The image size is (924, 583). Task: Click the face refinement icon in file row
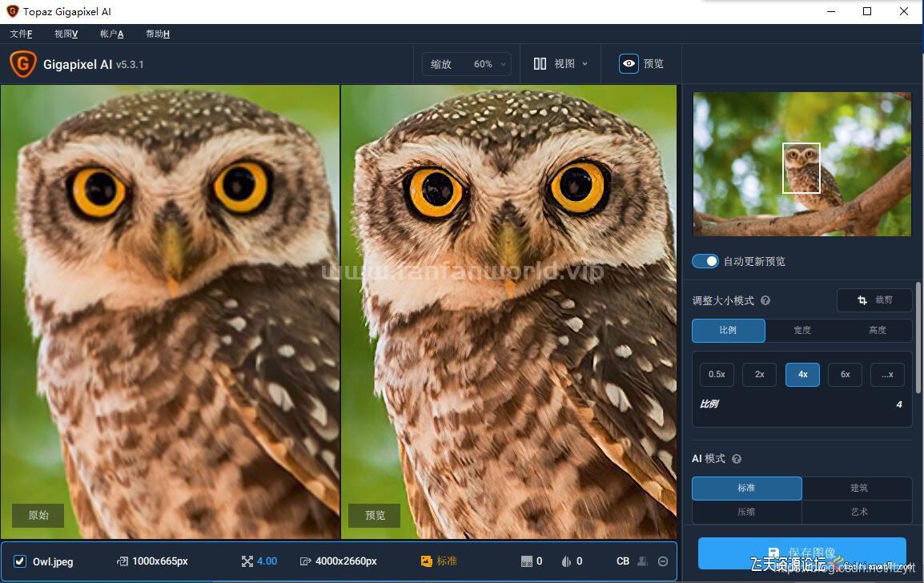(x=641, y=561)
